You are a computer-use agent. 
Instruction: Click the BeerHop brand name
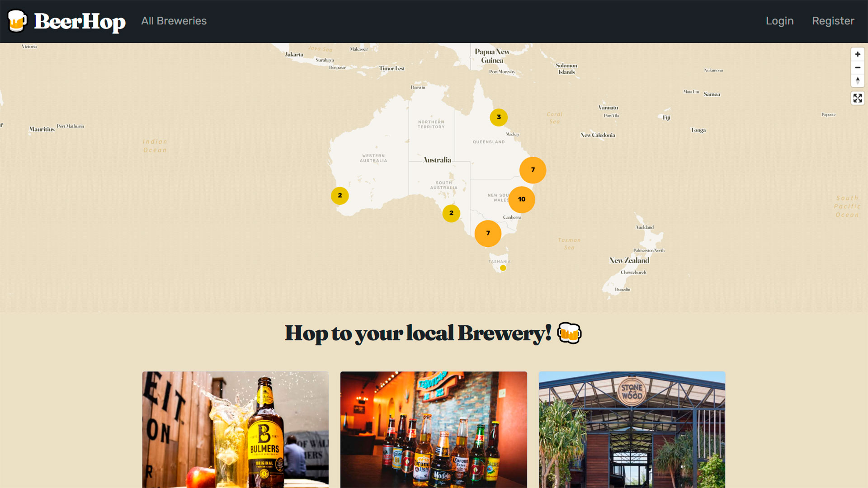coord(80,22)
